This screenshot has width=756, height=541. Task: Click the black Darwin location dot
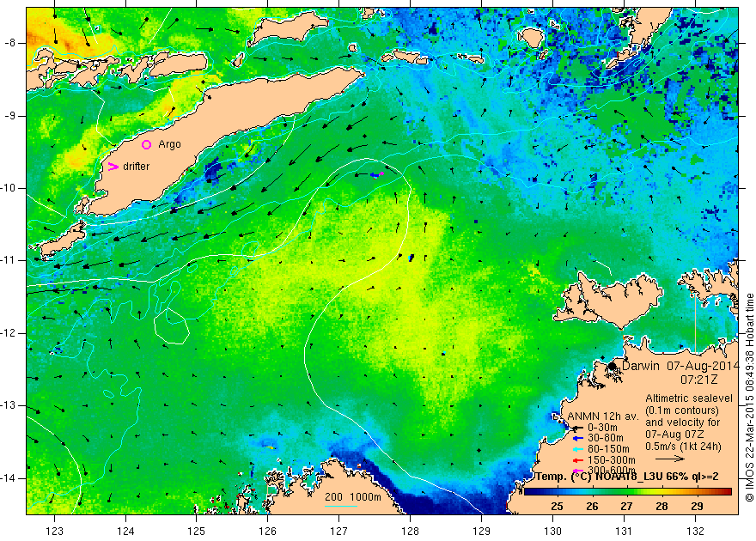[x=612, y=366]
